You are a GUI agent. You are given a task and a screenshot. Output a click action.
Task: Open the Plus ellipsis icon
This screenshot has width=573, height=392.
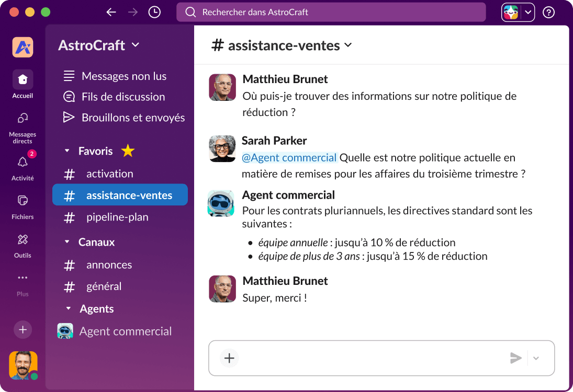(x=23, y=278)
